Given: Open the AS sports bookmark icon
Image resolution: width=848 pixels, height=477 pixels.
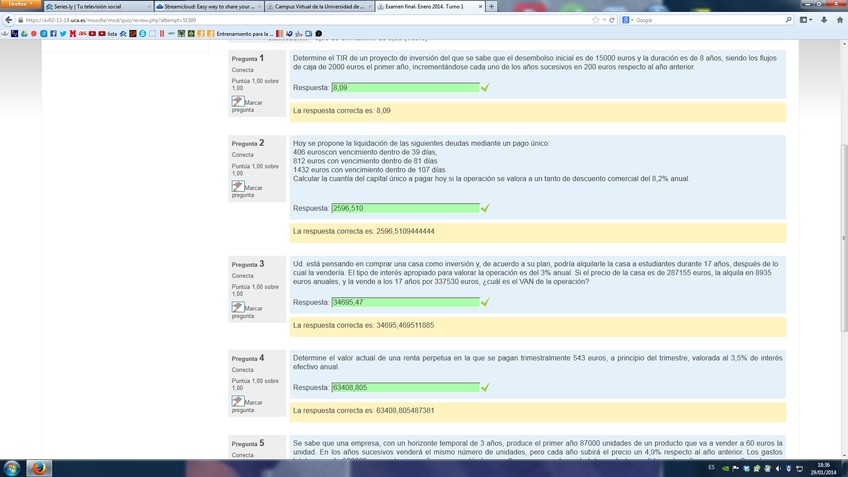Looking at the screenshot, I should click(82, 34).
